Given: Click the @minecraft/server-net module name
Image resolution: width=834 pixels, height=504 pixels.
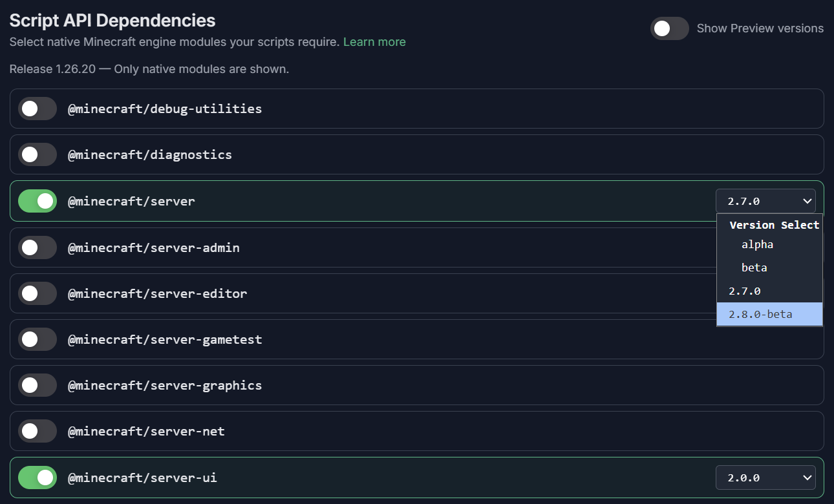Looking at the screenshot, I should (146, 431).
